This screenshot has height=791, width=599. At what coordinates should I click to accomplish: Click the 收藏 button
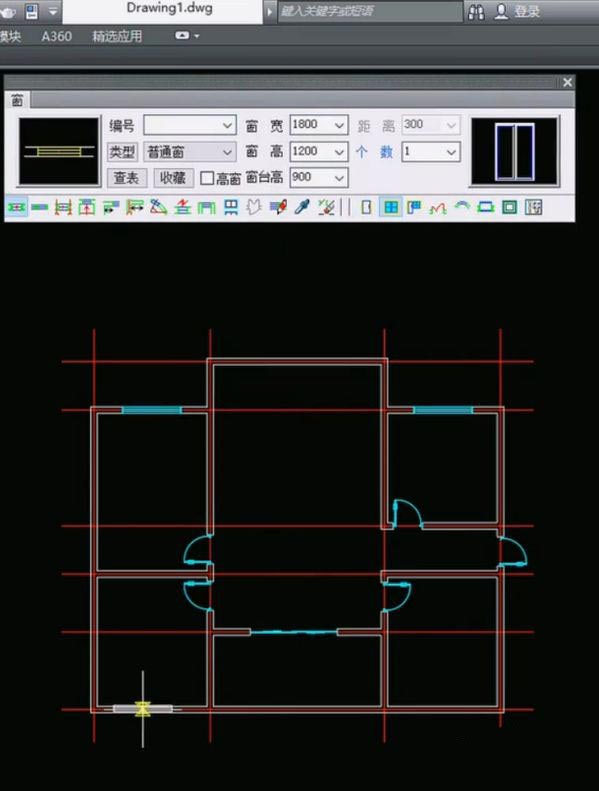pos(173,178)
